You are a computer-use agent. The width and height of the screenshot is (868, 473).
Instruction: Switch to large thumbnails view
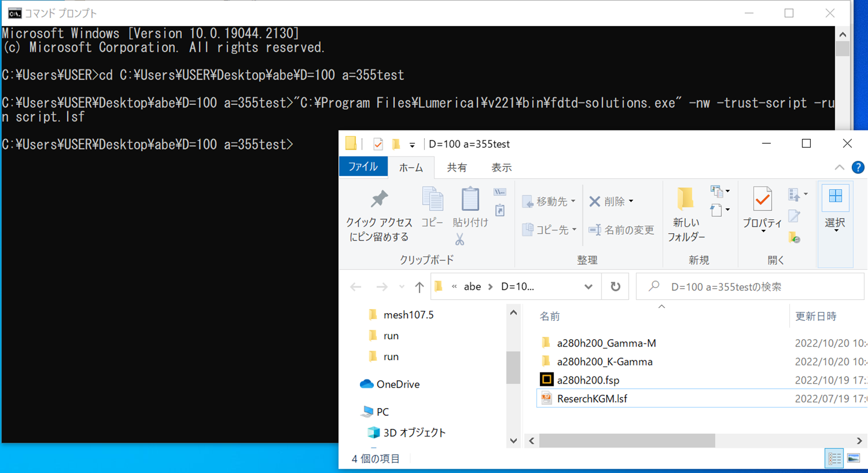(854, 459)
